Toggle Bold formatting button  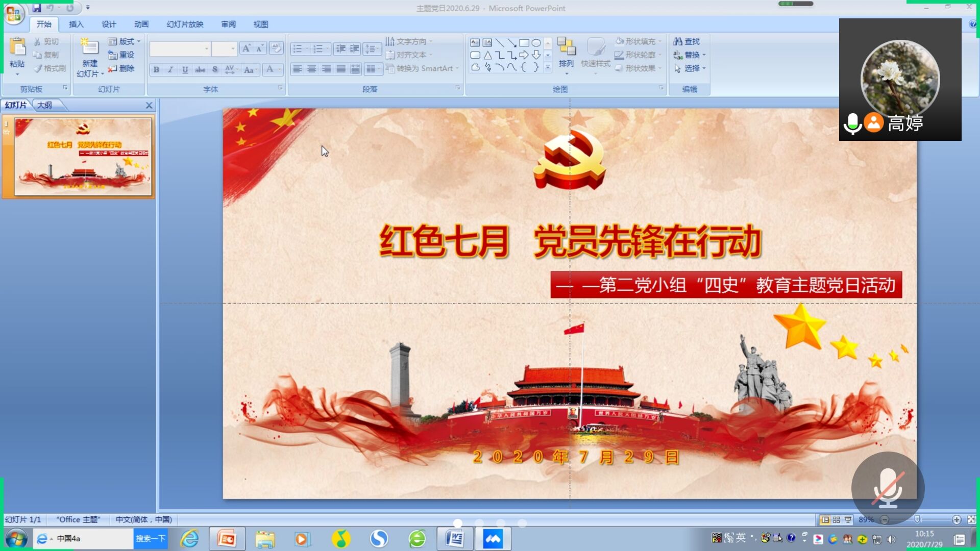pyautogui.click(x=156, y=69)
